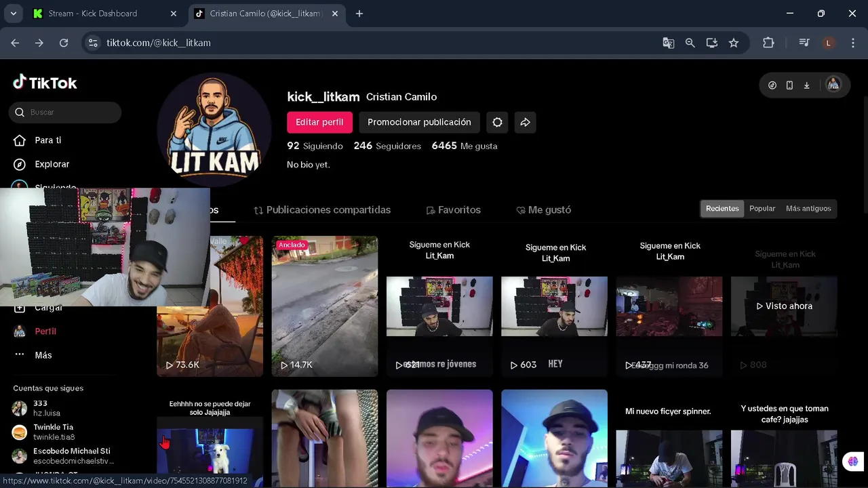868x488 pixels.
Task: Open the Chrome extensions puzzle icon
Action: pos(768,43)
